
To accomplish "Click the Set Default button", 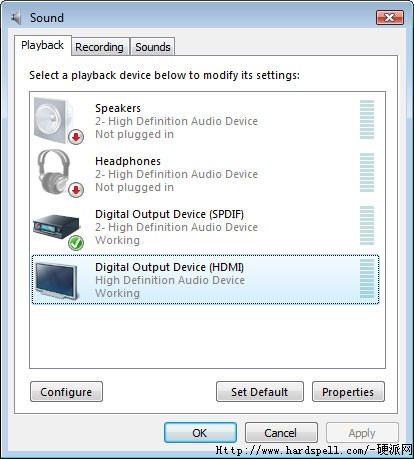I will [x=260, y=392].
